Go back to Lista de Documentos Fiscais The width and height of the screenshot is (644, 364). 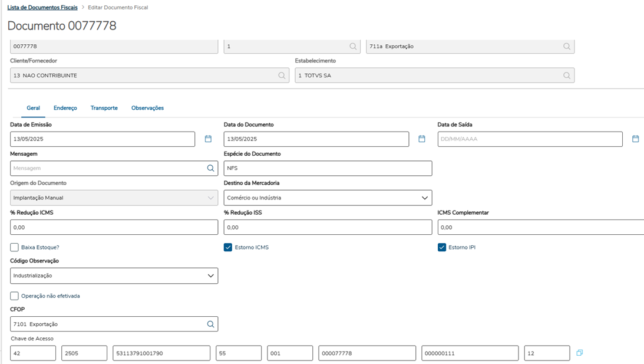point(42,8)
